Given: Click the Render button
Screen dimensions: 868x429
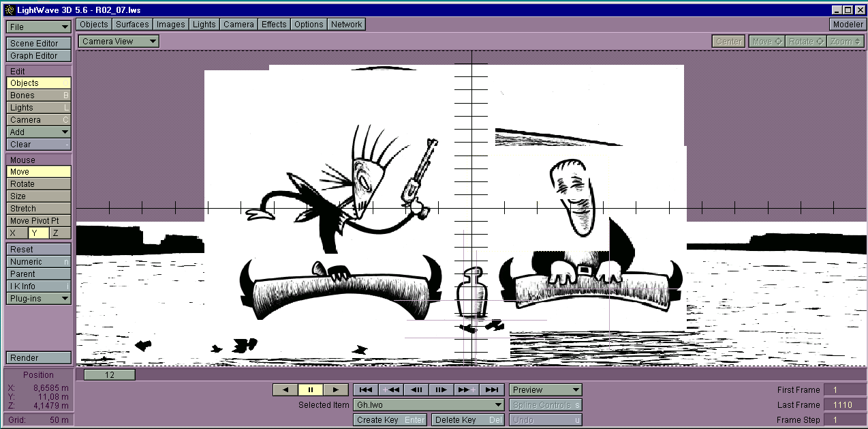Looking at the screenshot, I should coord(39,358).
